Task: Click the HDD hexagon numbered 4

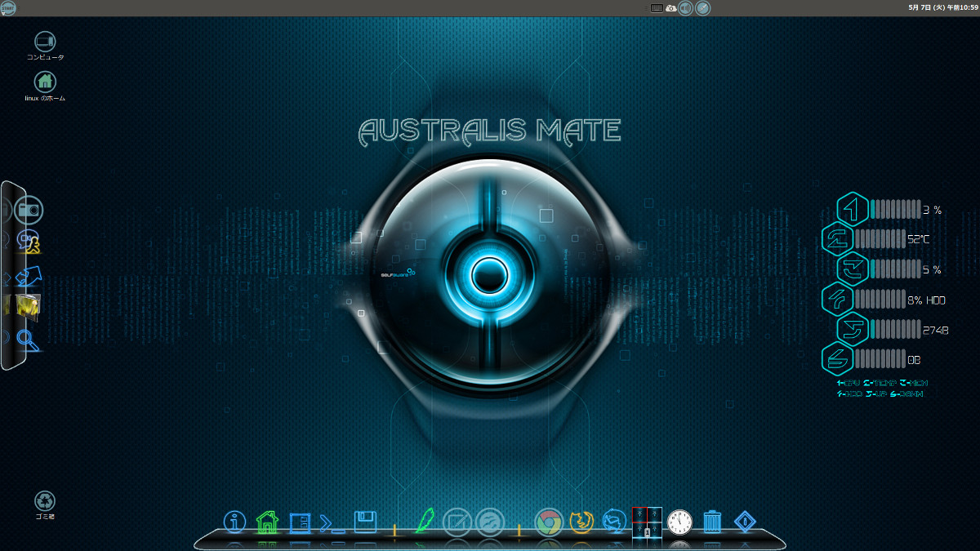Action: pos(838,299)
